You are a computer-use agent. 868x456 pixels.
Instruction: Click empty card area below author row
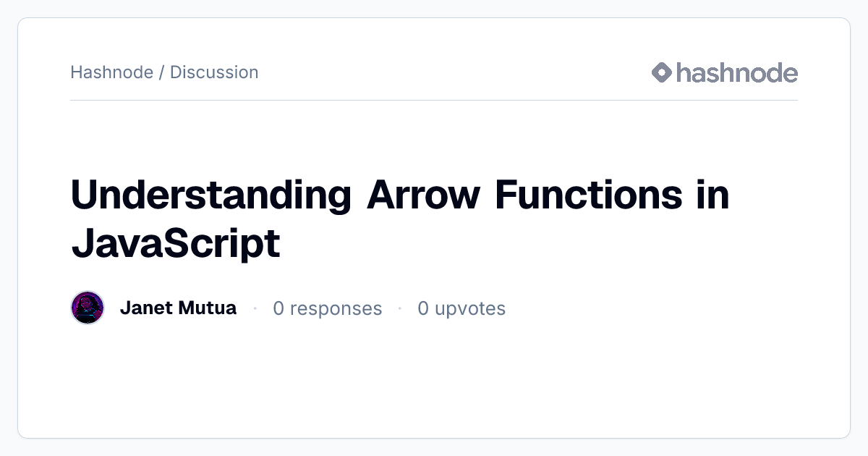(x=434, y=380)
